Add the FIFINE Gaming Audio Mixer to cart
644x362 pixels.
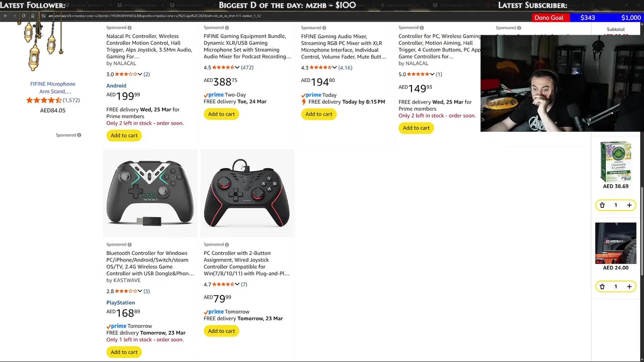(x=318, y=114)
